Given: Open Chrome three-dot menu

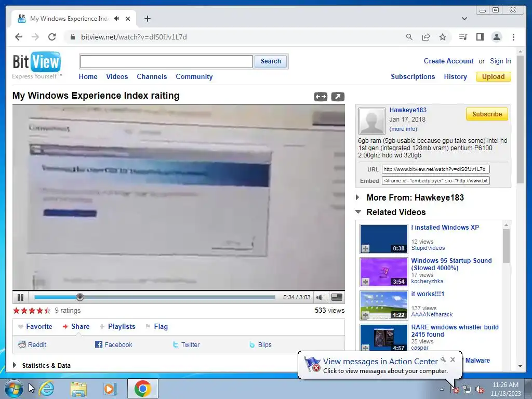Looking at the screenshot, I should point(513,37).
